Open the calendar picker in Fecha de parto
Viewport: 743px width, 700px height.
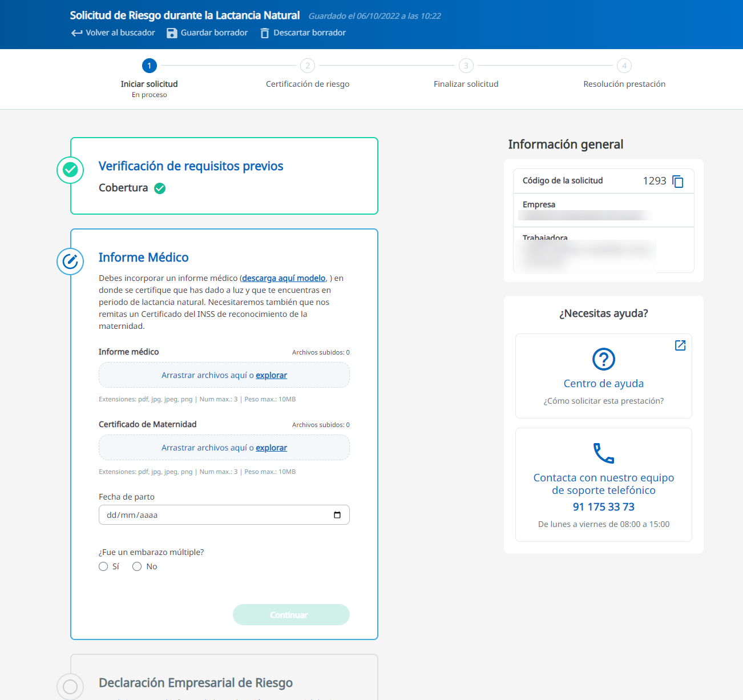(x=337, y=515)
